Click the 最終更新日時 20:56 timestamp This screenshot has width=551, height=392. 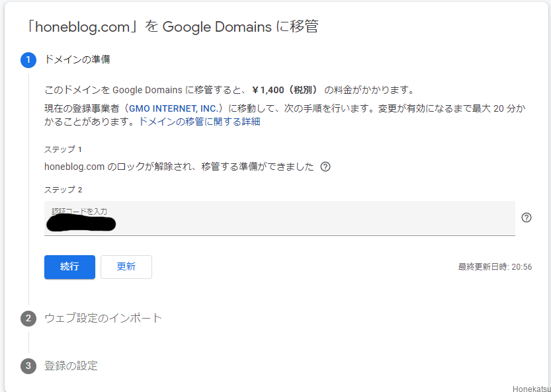[495, 267]
